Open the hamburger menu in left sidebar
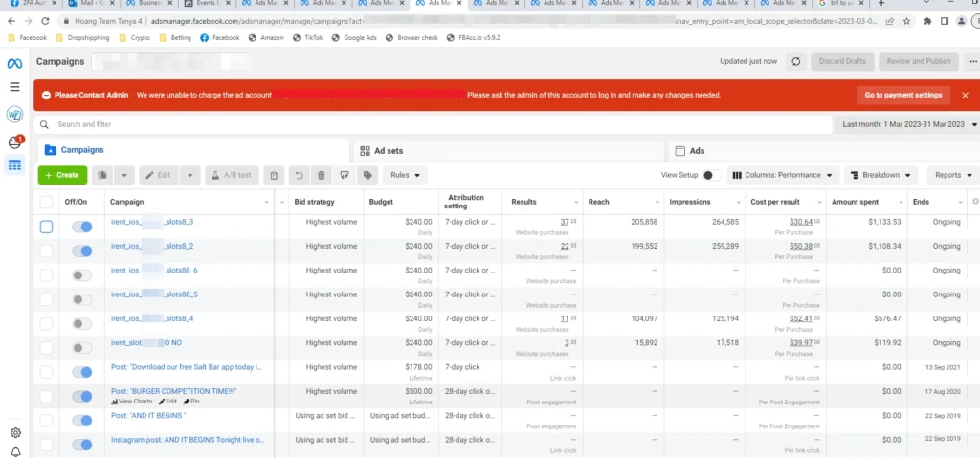This screenshot has height=458, width=980. [14, 87]
